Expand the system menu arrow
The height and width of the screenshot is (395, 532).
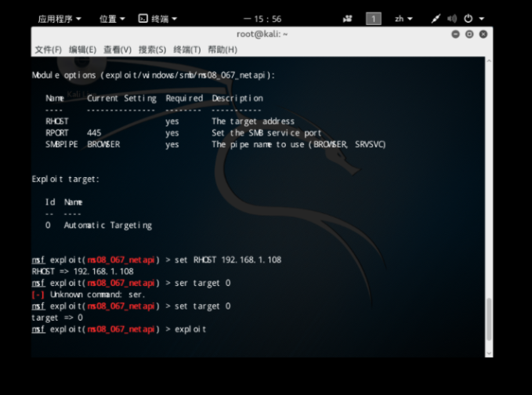481,19
